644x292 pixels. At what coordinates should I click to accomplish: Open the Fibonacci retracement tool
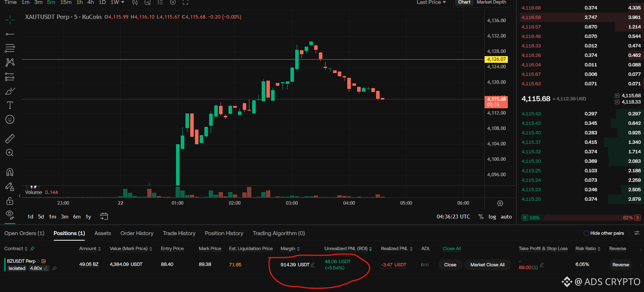pyautogui.click(x=10, y=48)
